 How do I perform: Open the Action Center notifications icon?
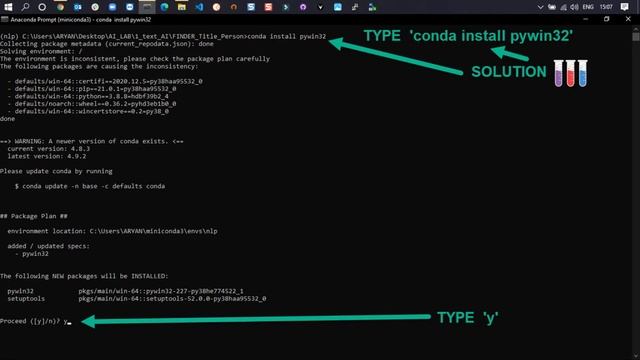[x=624, y=7]
